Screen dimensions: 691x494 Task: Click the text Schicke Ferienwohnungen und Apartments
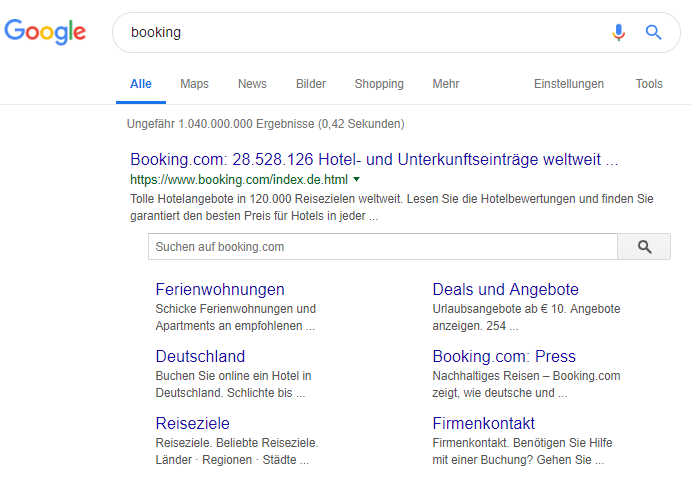[x=235, y=317]
